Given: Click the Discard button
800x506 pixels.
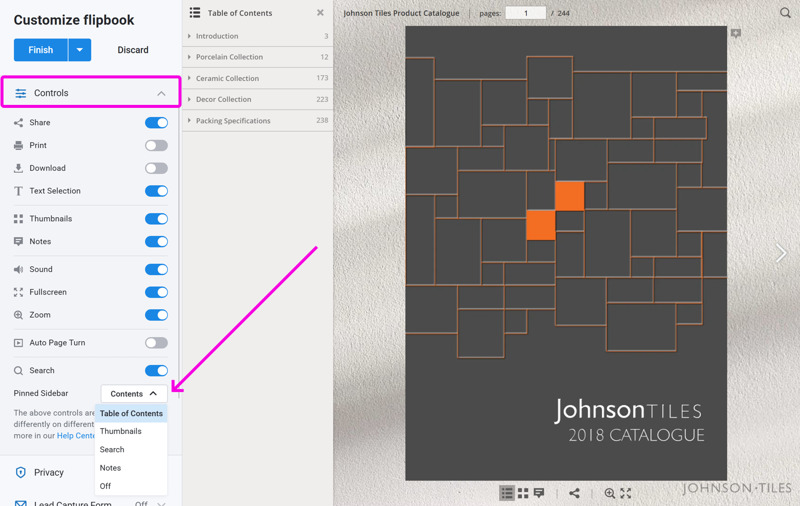Looking at the screenshot, I should (133, 50).
